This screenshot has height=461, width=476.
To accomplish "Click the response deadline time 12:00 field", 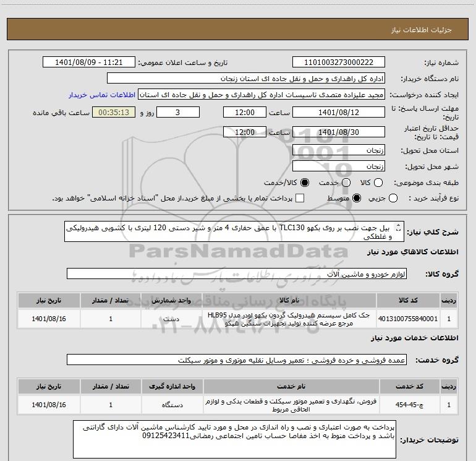I will 245,112.
